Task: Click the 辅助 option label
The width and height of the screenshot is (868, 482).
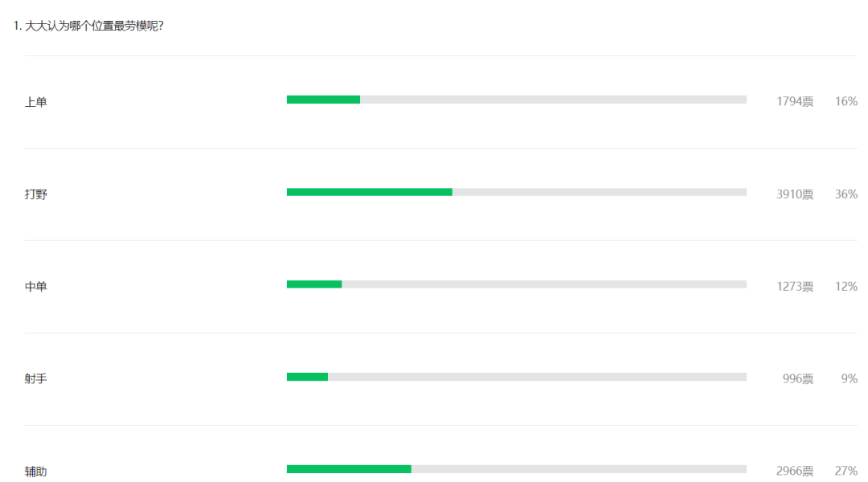Action: [36, 472]
